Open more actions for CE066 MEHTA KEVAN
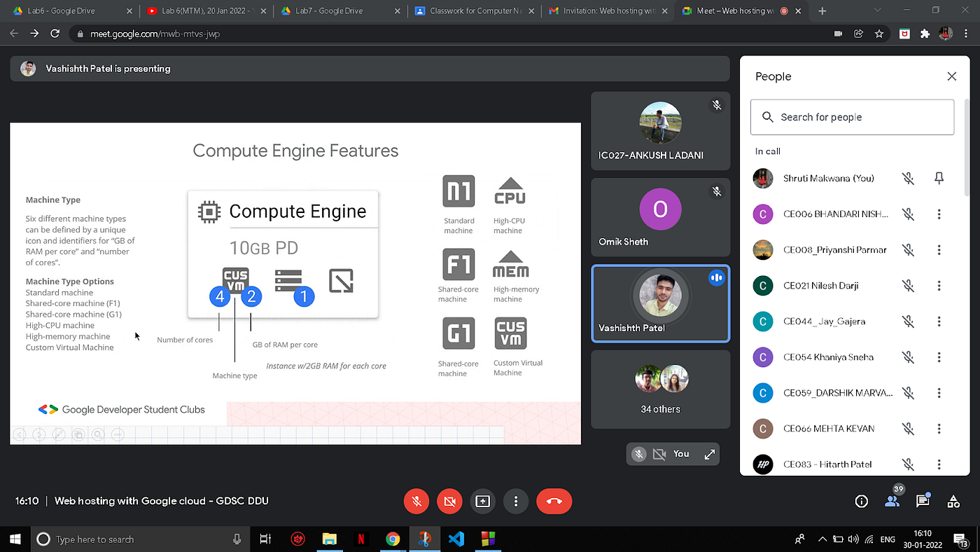The width and height of the screenshot is (980, 552). tap(939, 429)
